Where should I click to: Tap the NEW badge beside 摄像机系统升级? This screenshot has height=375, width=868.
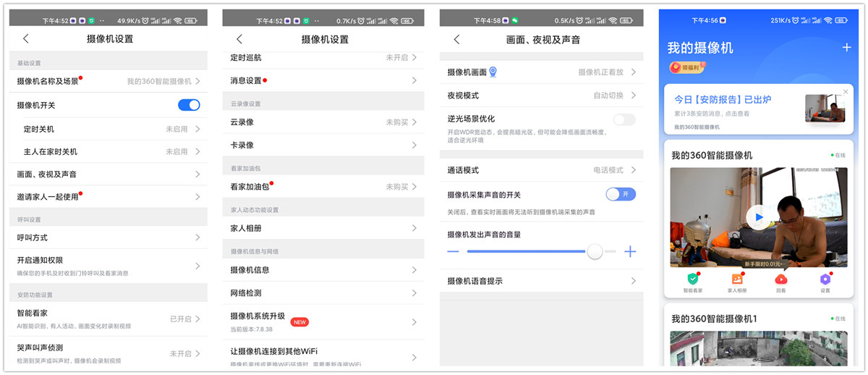pyautogui.click(x=299, y=321)
